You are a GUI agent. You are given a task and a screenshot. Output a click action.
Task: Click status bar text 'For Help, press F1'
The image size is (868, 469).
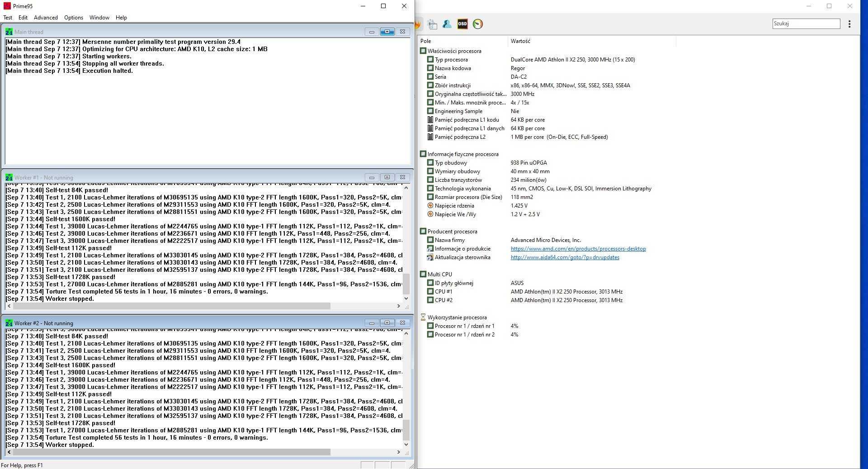(22, 465)
